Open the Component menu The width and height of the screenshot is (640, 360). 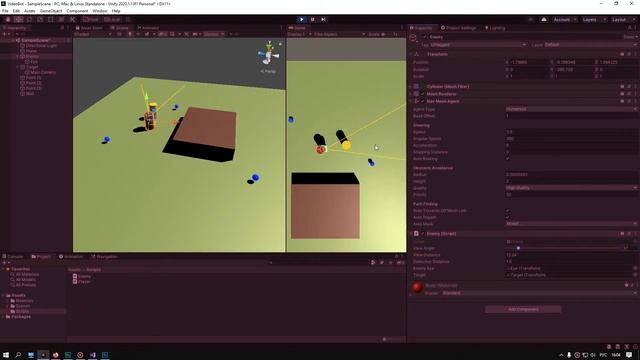77,11
